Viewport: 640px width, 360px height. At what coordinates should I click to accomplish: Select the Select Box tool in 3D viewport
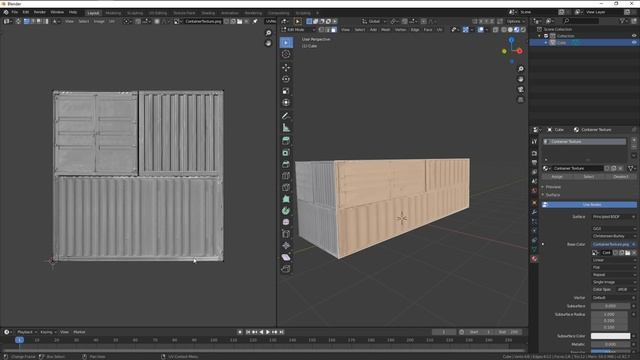tap(286, 42)
